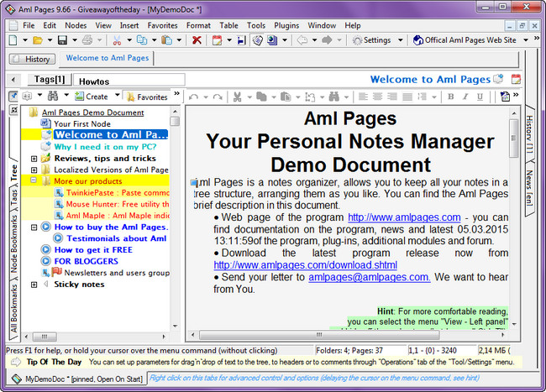Click the red X Delete icon
The image size is (546, 392).
click(197, 40)
